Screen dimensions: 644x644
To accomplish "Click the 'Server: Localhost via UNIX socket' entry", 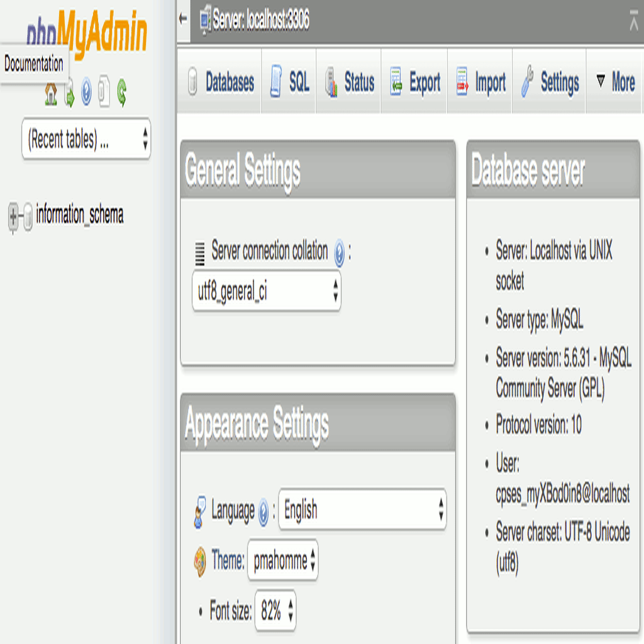I will (554, 265).
